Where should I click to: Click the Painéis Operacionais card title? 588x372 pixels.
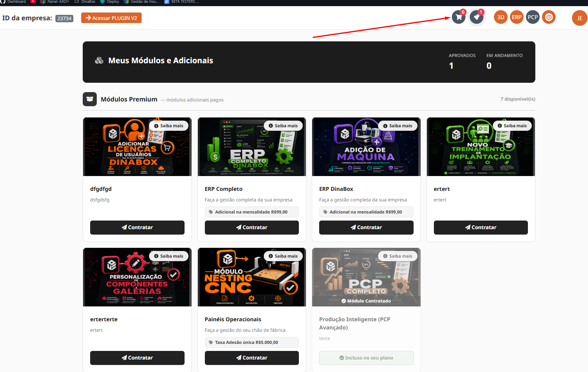coord(233,319)
